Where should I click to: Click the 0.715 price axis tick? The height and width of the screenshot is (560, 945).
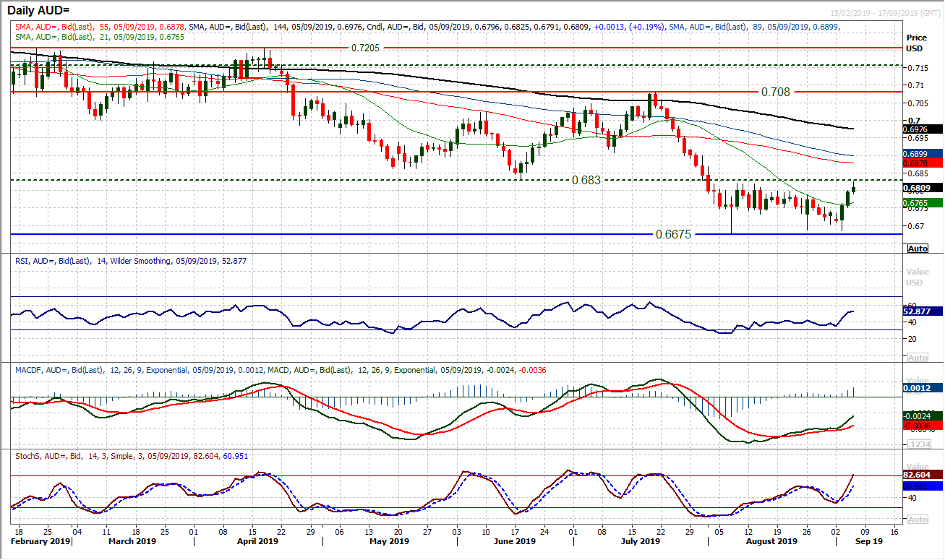tap(918, 68)
